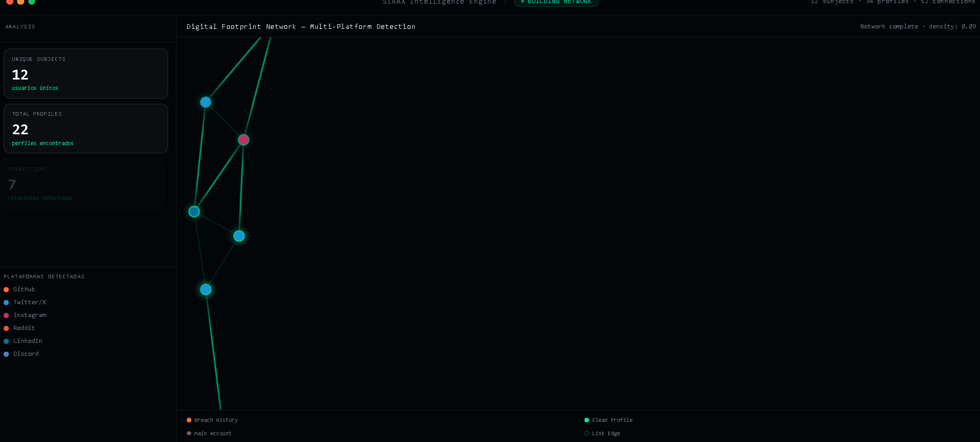The image size is (980, 442).
Task: Click the 'perfiles encontrados' caption
Action: click(x=43, y=144)
